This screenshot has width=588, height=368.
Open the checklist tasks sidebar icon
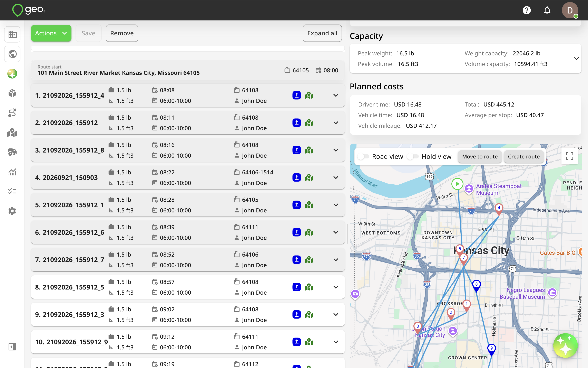(x=12, y=192)
